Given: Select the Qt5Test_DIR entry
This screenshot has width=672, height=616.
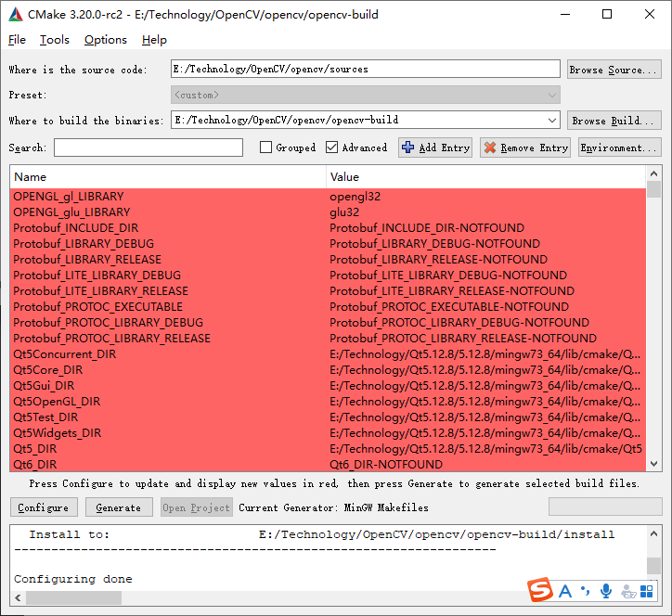Looking at the screenshot, I should click(x=45, y=417).
